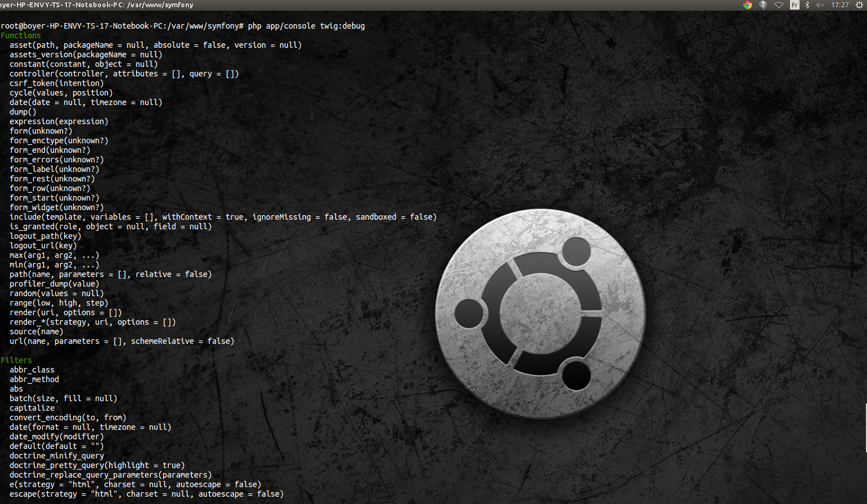This screenshot has height=504, width=867.
Task: Click the 'abbr_class' filter line
Action: coord(32,370)
